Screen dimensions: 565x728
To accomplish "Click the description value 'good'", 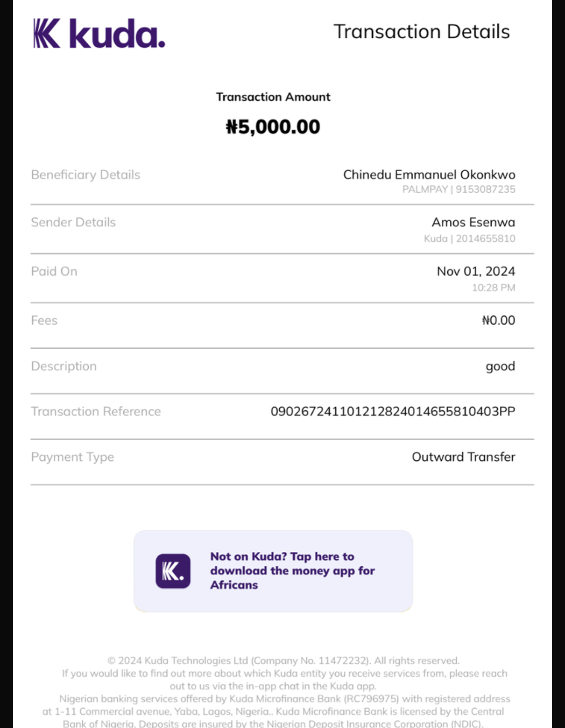I will [500, 367].
